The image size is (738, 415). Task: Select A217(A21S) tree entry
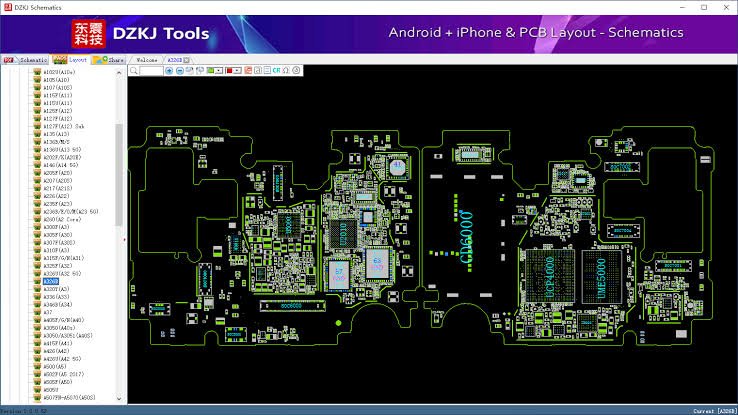click(x=57, y=188)
